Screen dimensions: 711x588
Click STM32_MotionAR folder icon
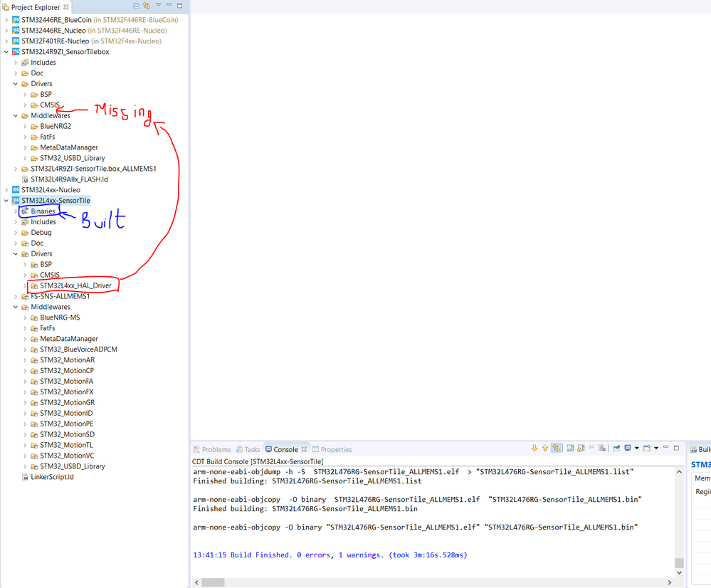click(x=34, y=360)
